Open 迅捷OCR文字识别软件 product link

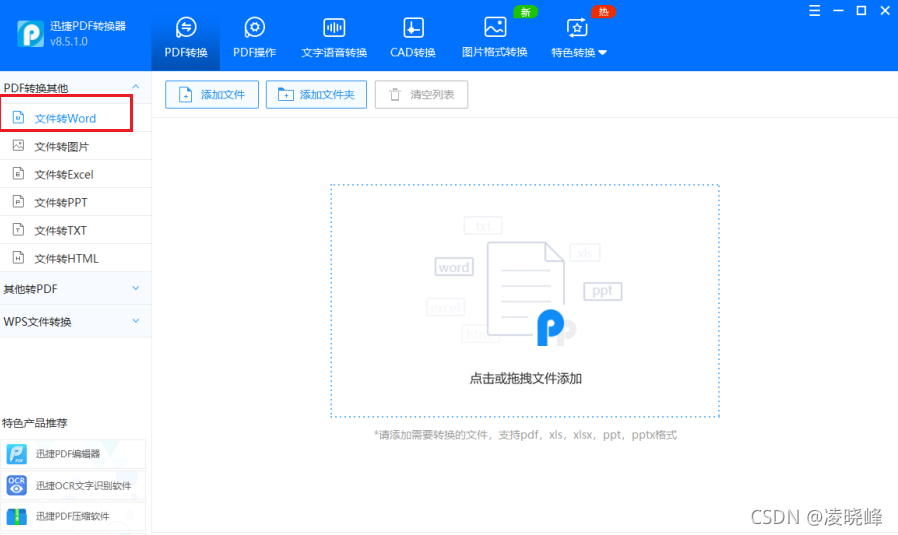point(73,485)
